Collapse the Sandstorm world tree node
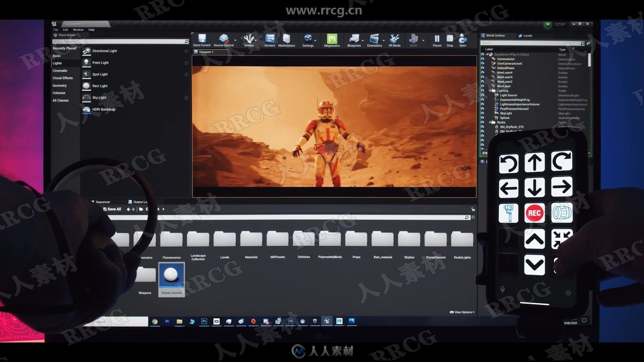 pyautogui.click(x=487, y=54)
